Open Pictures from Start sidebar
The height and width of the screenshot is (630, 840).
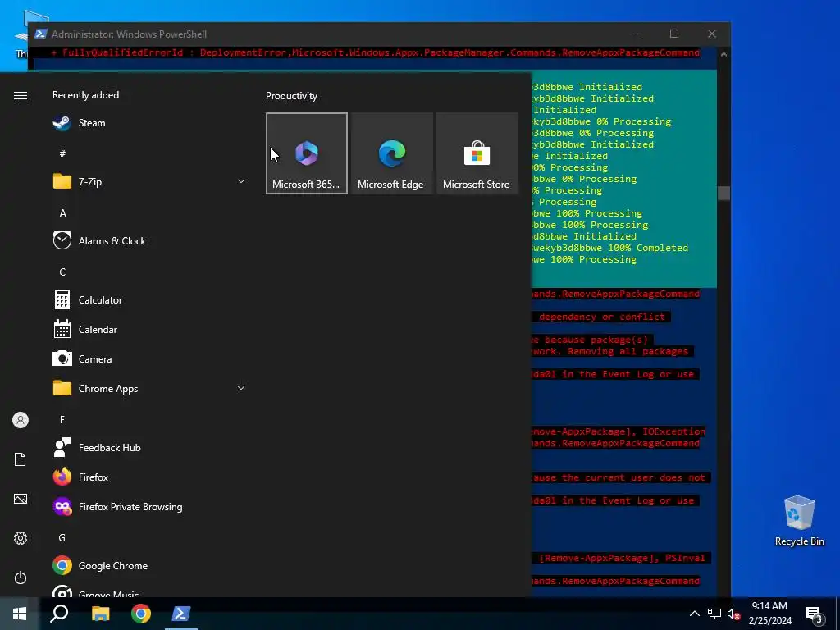[21, 499]
